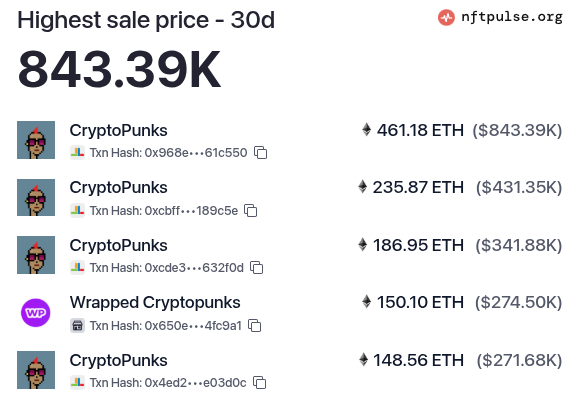Click marketplace icon beside 0x968e hash
580x403 pixels.
[77, 152]
